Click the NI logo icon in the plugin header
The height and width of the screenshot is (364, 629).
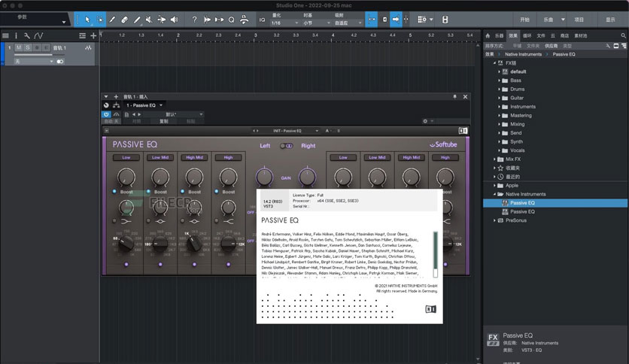coord(463,131)
